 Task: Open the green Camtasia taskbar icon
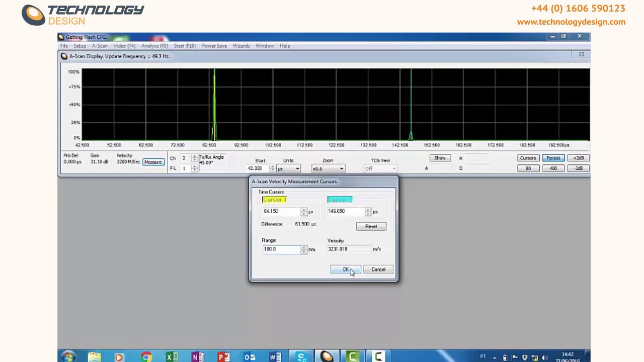tap(353, 357)
